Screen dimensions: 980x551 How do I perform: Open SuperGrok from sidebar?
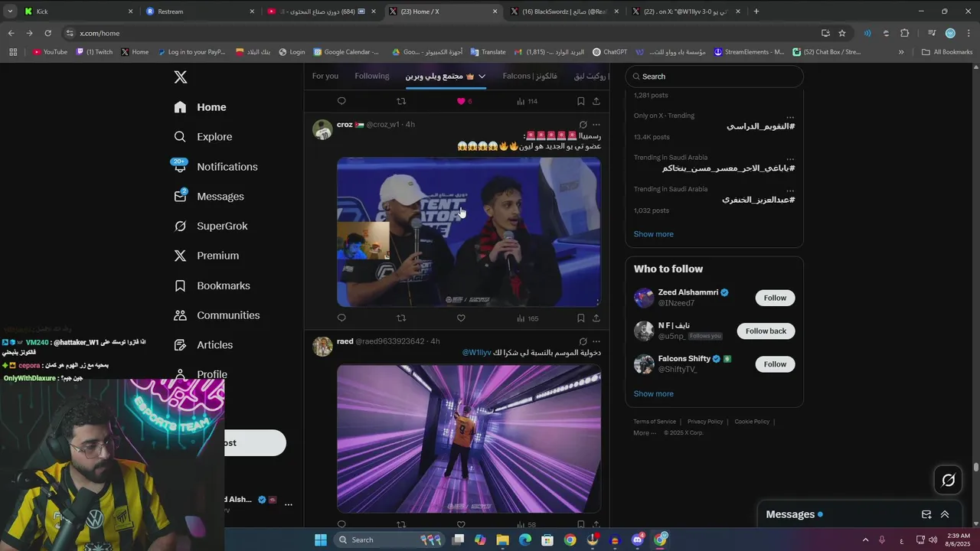click(x=211, y=226)
